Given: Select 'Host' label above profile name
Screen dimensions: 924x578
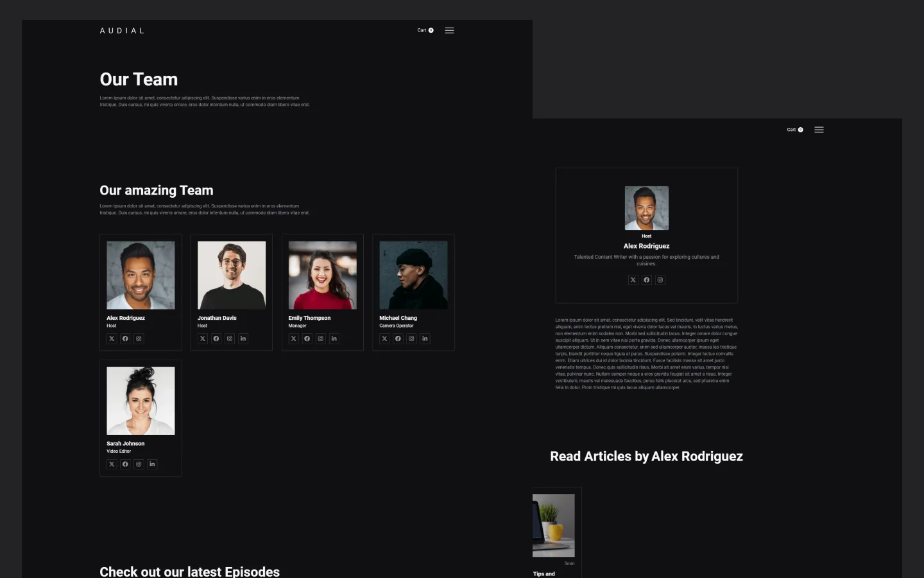Looking at the screenshot, I should pyautogui.click(x=647, y=236).
